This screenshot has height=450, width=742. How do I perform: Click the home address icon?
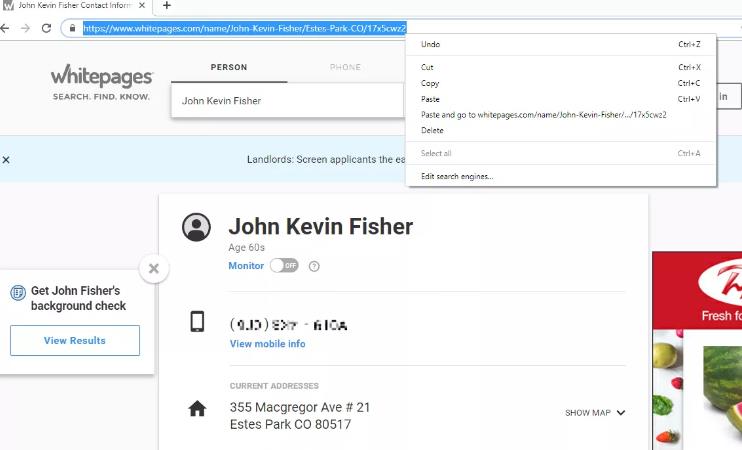click(197, 408)
